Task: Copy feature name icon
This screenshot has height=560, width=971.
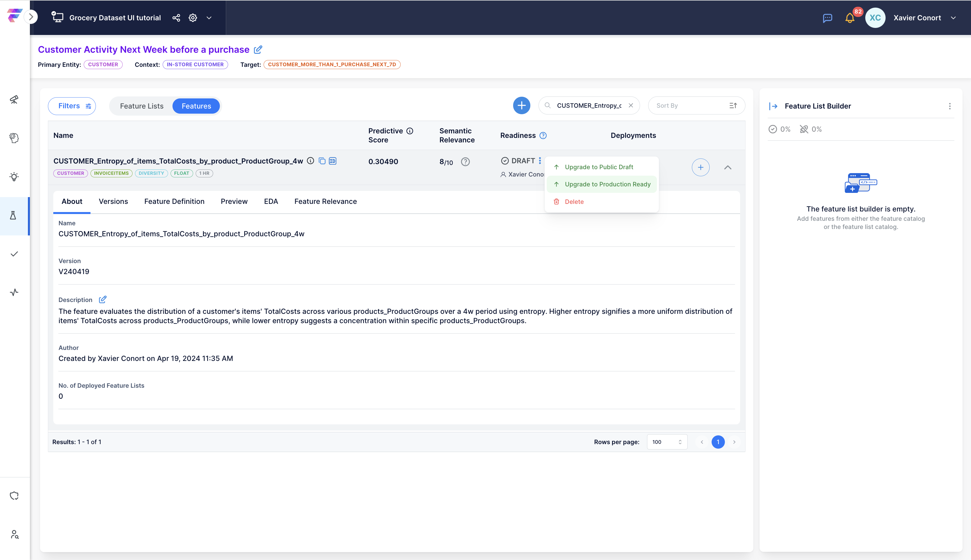Action: click(322, 161)
